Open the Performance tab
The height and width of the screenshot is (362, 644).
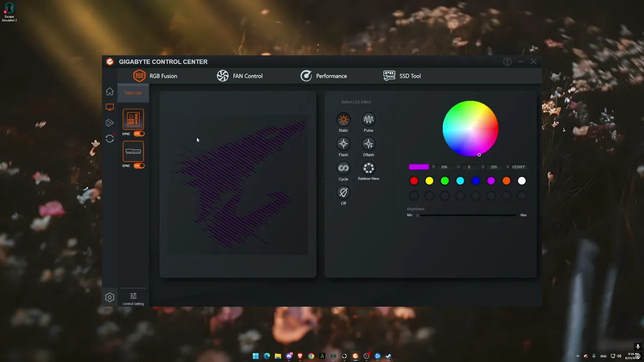[x=324, y=76]
